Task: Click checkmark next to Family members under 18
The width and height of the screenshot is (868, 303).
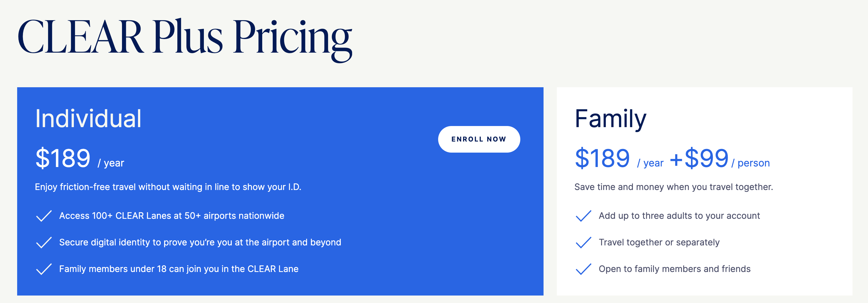Action: 44,269
